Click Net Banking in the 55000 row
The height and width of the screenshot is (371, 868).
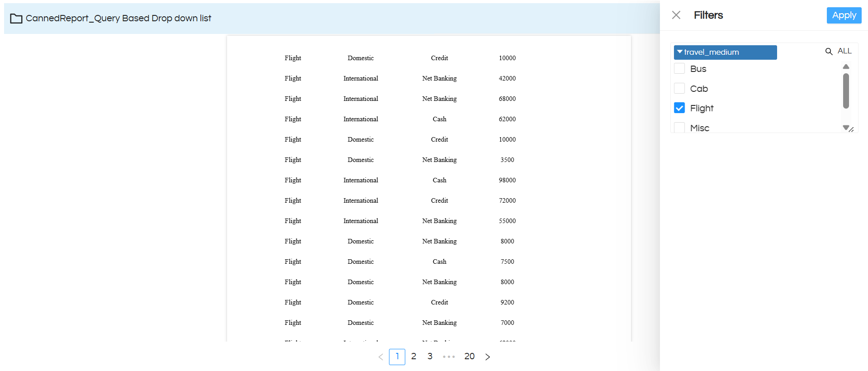(439, 221)
